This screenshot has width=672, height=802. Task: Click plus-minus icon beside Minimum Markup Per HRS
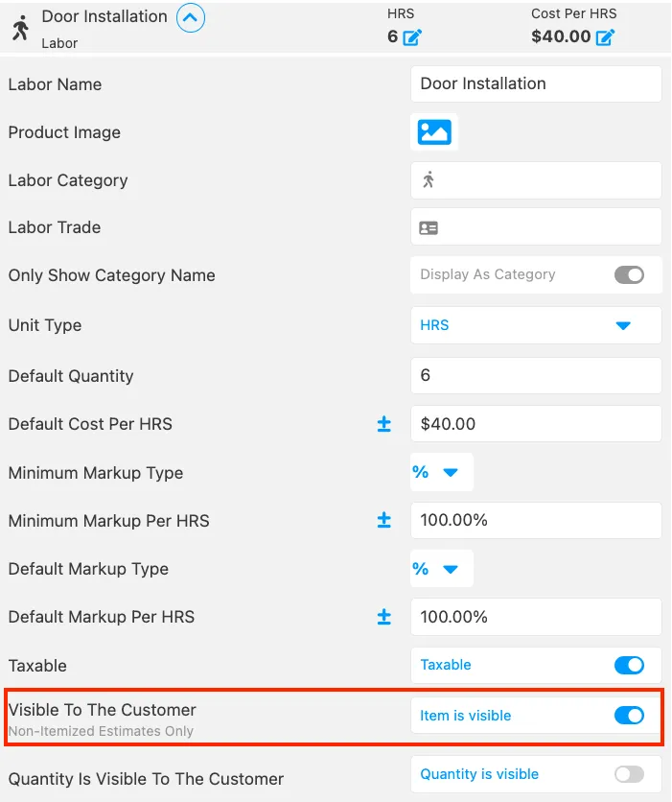384,521
